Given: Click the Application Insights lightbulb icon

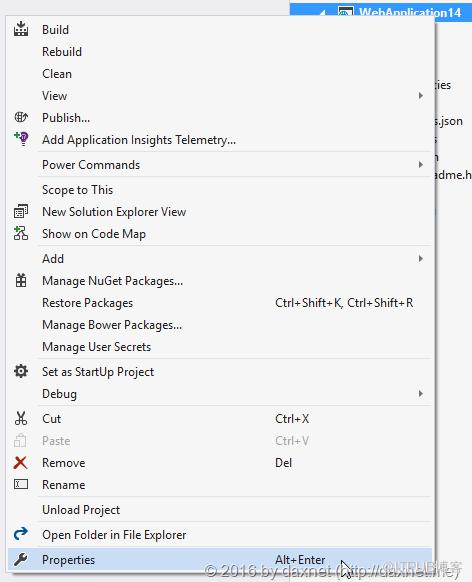Looking at the screenshot, I should click(x=21, y=139).
